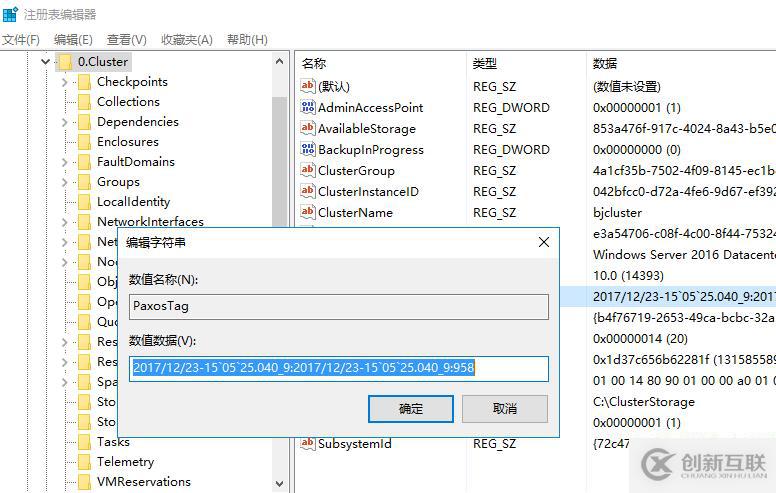Click the ClusterInstanceID string icon
The height and width of the screenshot is (493, 776).
pyautogui.click(x=308, y=191)
